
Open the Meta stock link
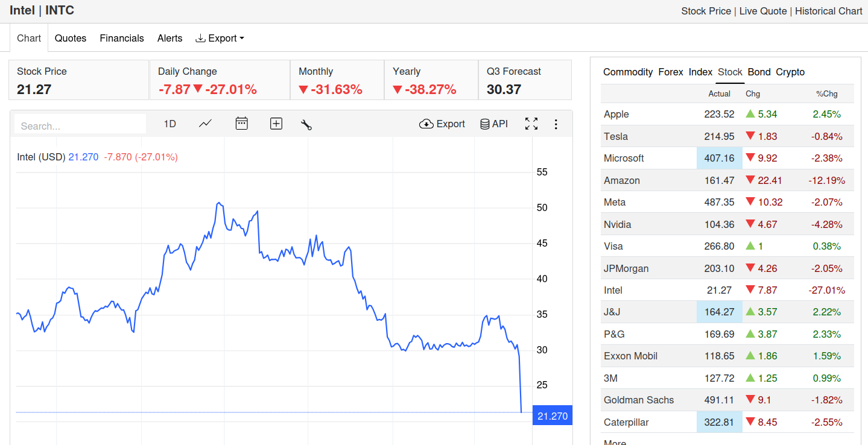615,202
